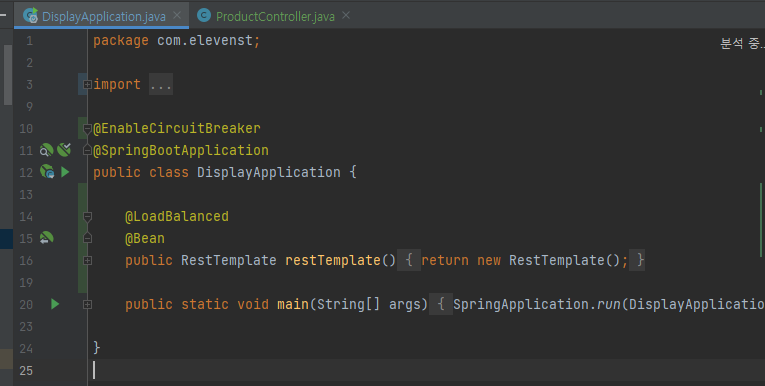Click the @SpringBootApplication annotation
This screenshot has width=765, height=386.
coord(181,150)
